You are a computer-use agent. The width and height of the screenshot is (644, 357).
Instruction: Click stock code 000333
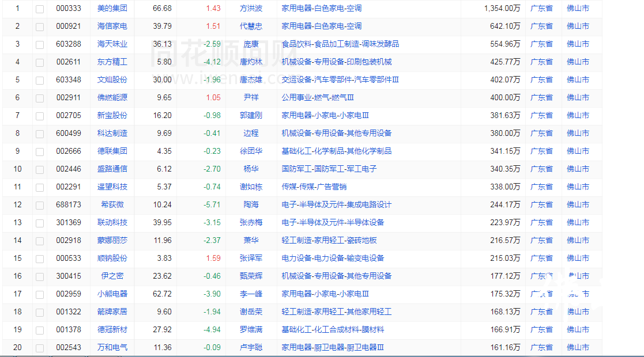69,8
